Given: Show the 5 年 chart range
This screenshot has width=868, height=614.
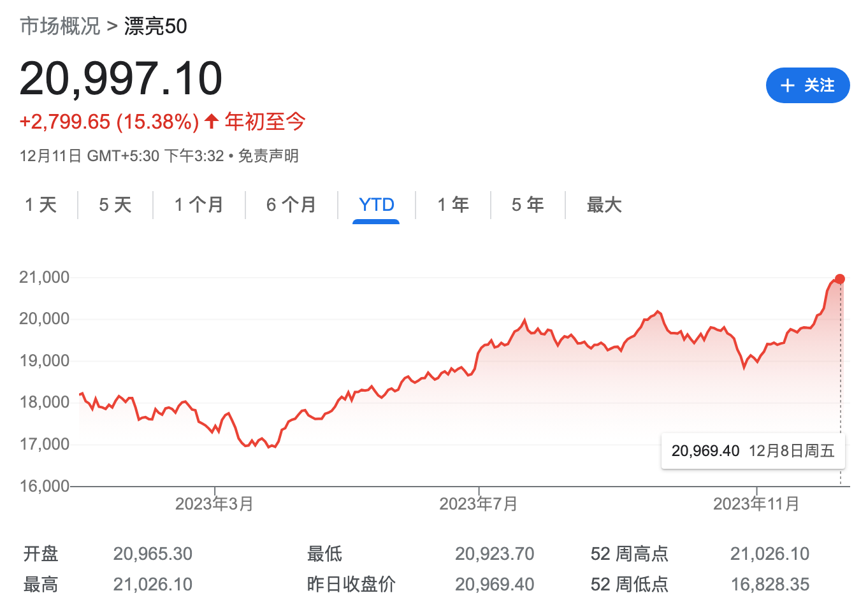Looking at the screenshot, I should point(528,204).
